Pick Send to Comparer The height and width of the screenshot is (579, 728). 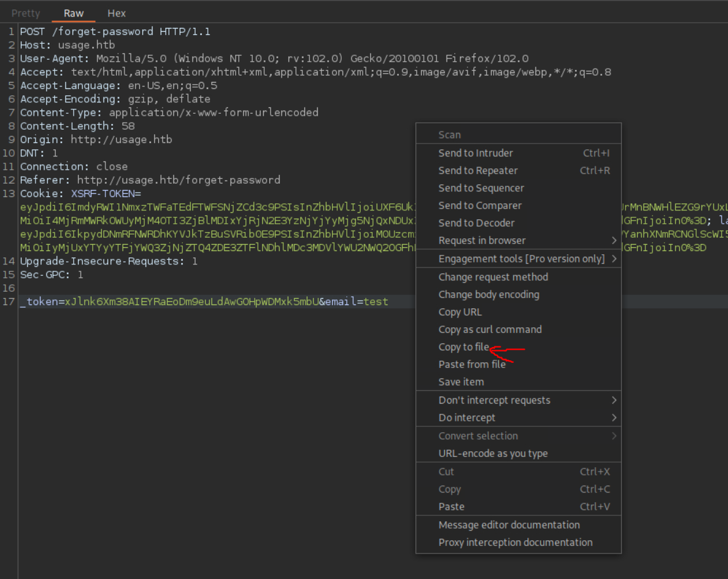point(480,205)
